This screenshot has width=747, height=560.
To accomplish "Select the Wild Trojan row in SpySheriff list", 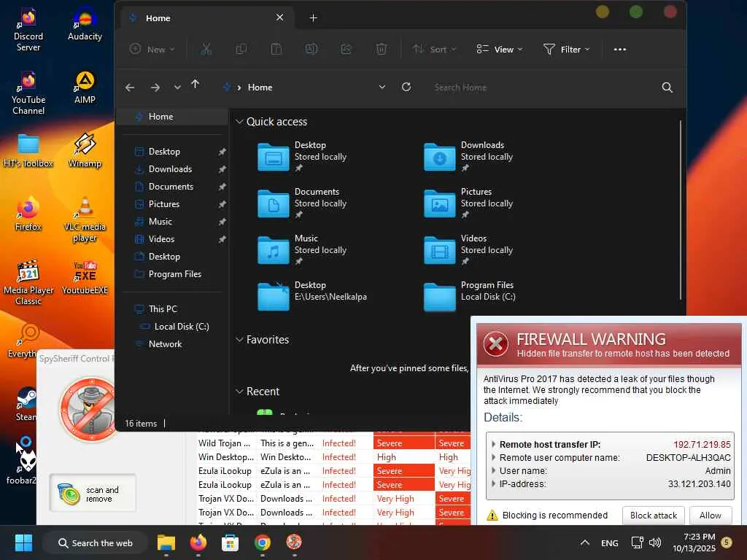I will pos(334,443).
